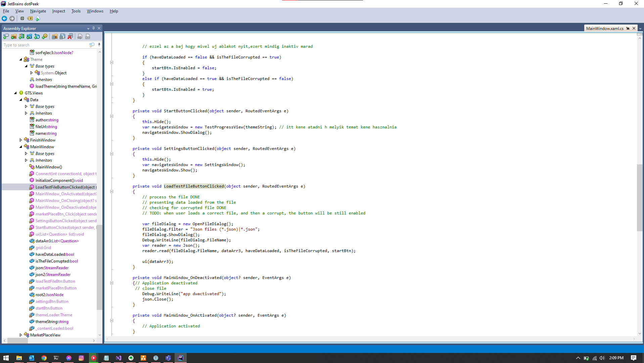Close the MainWindow.xaml.cs tab
The width and height of the screenshot is (644, 363).
click(634, 29)
